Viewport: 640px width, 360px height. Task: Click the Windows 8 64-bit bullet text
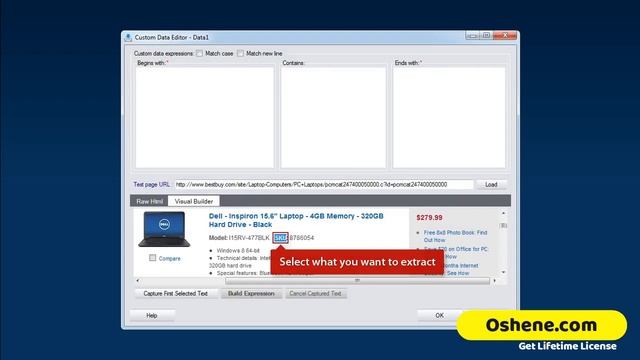pyautogui.click(x=238, y=250)
